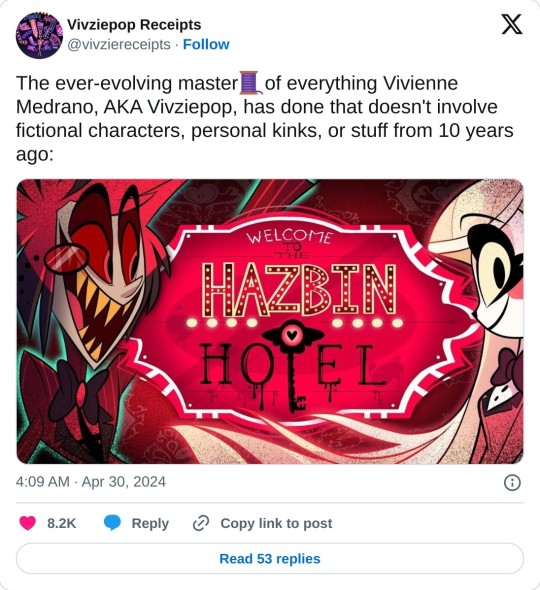Click the thread spool emoji
Screen dimensions: 540x590
(251, 83)
